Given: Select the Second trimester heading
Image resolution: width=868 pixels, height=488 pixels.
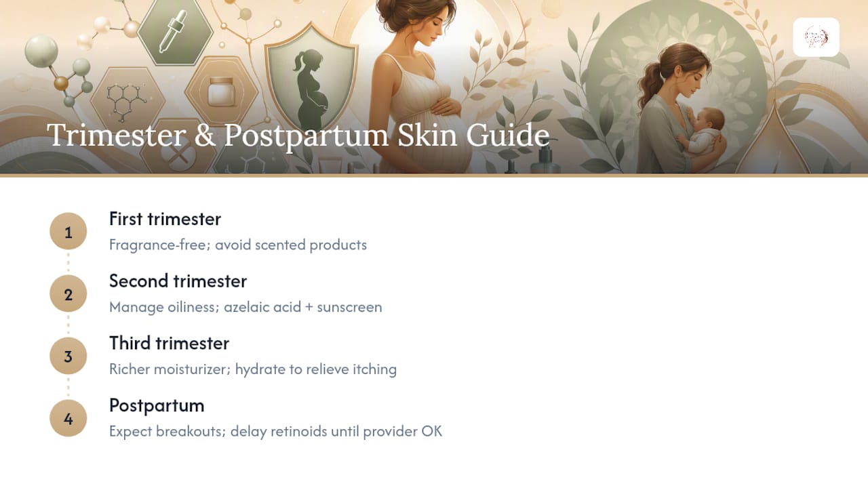Looking at the screenshot, I should 178,281.
